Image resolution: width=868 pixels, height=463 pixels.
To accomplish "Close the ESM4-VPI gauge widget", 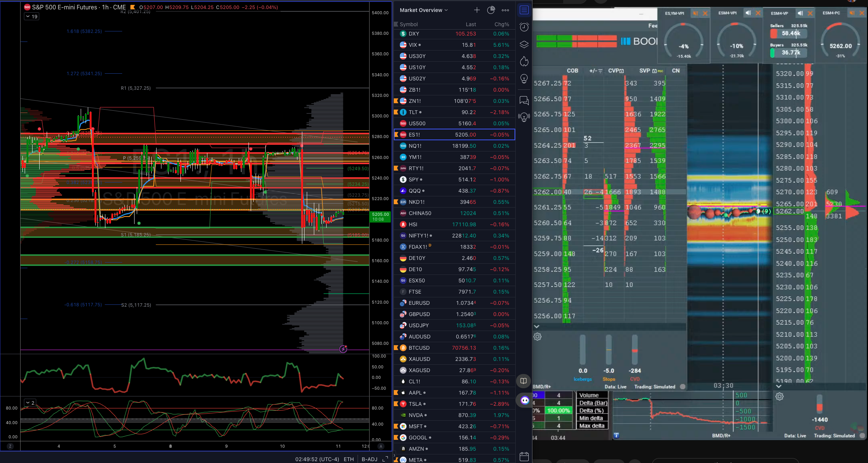I will point(758,13).
